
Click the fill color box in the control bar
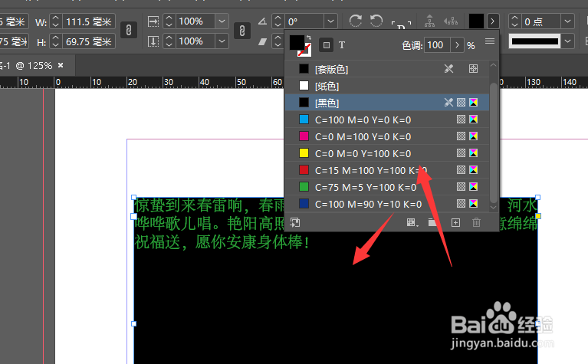click(476, 21)
